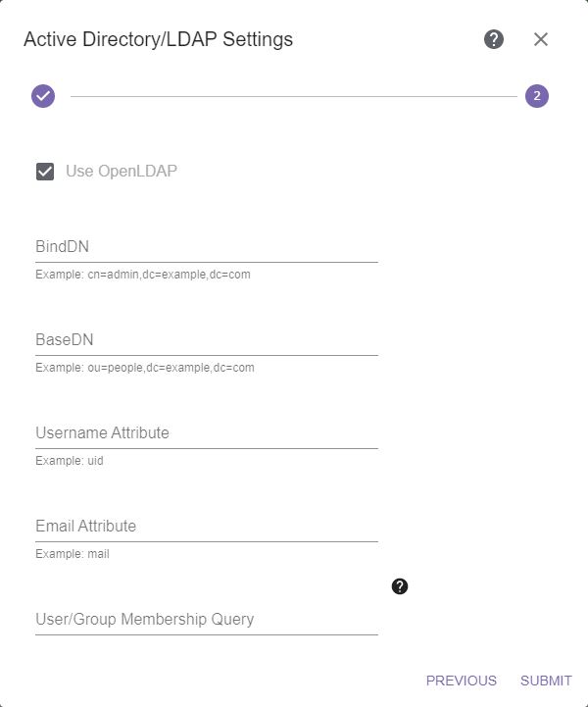Image resolution: width=588 pixels, height=707 pixels.
Task: Show help for User/Group Membership Query
Action: coord(400,586)
